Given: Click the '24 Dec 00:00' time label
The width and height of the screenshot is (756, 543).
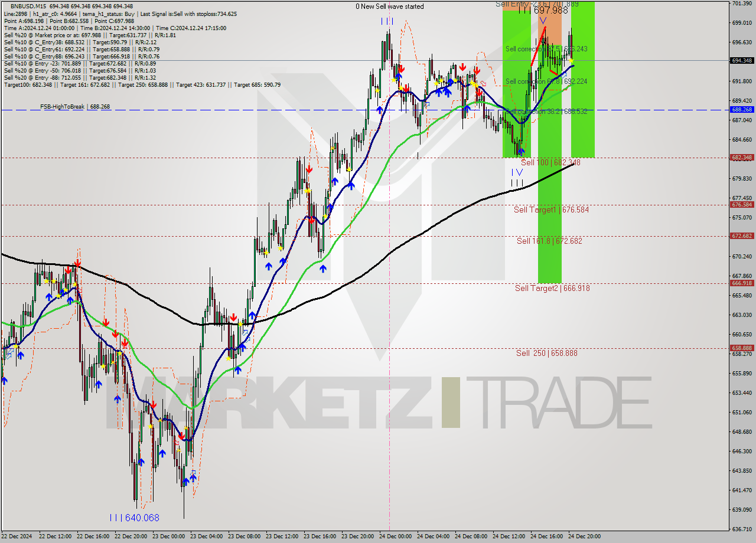Looking at the screenshot, I should (x=395, y=537).
